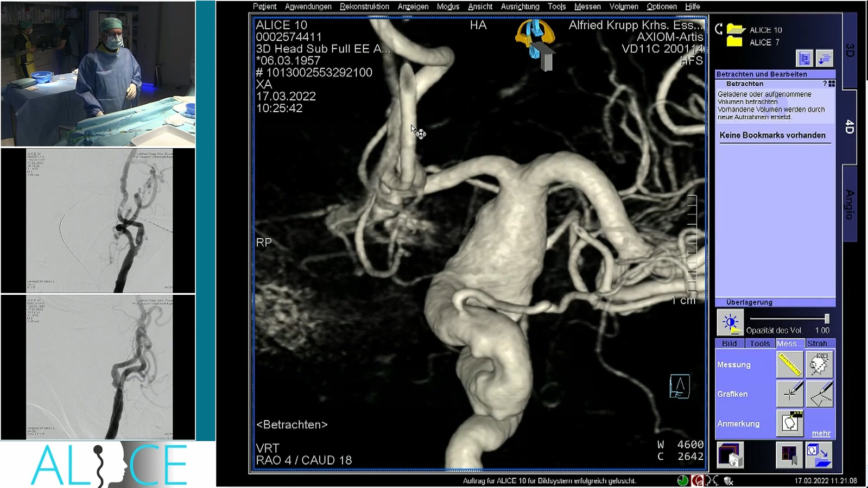This screenshot has height=488, width=868.
Task: Select the yellow ruler distance measurement tool
Action: coord(789,364)
